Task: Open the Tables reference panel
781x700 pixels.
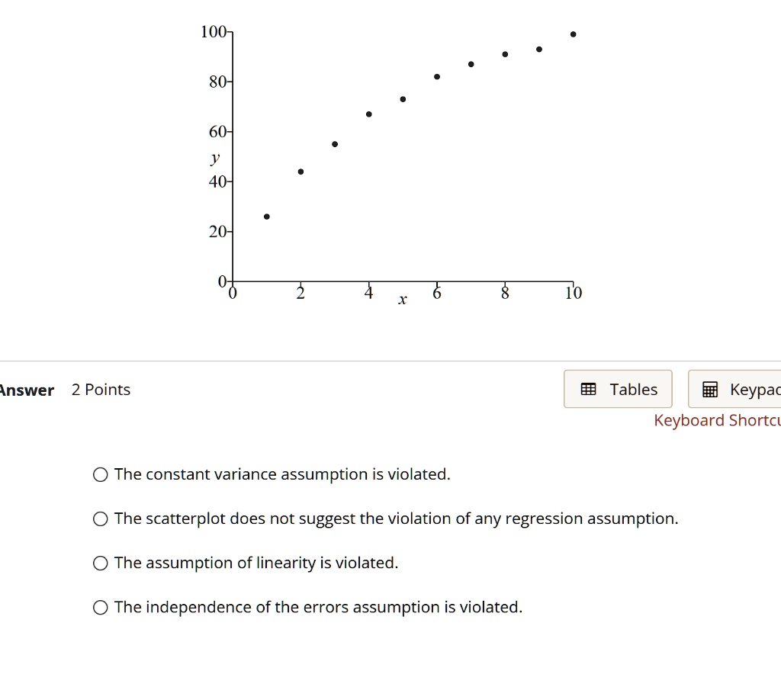Action: 618,389
